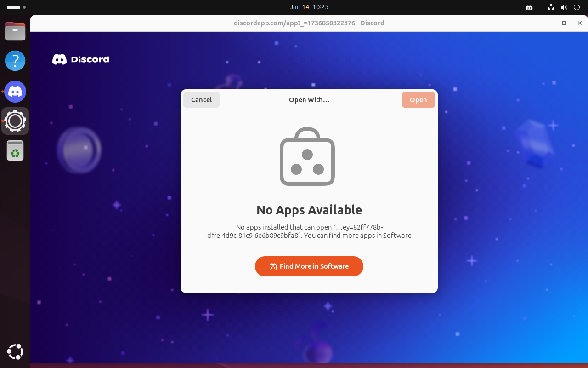
Task: Open the clock showing Jan 14 10:25
Action: tap(309, 7)
